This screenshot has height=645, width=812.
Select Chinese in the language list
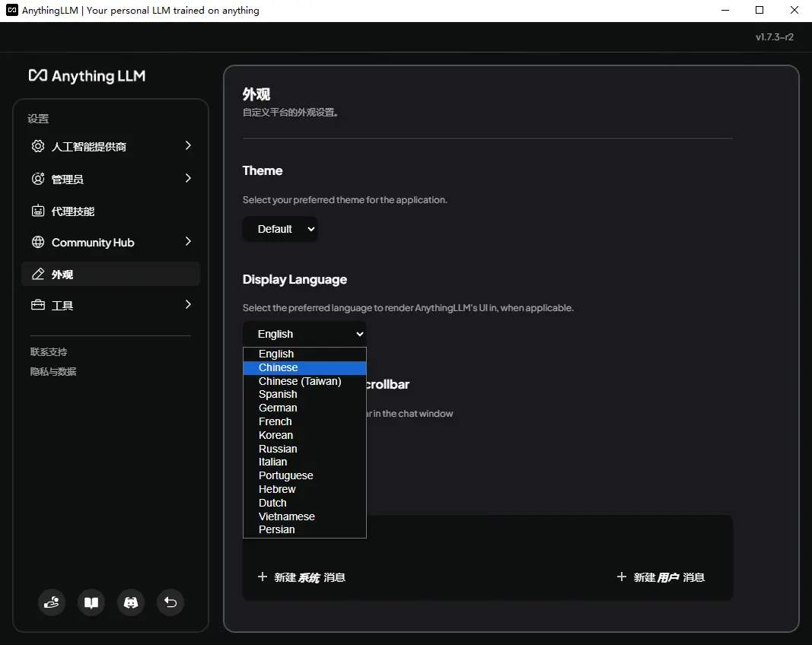(304, 367)
